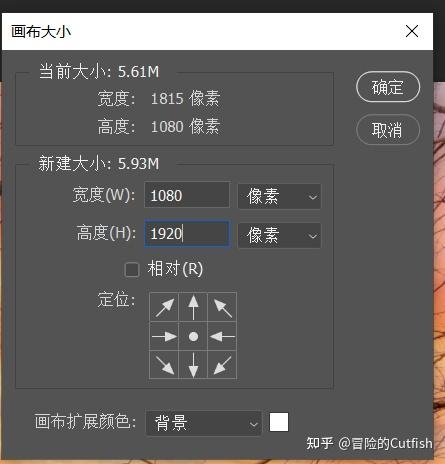Click the 取消 button

[388, 130]
